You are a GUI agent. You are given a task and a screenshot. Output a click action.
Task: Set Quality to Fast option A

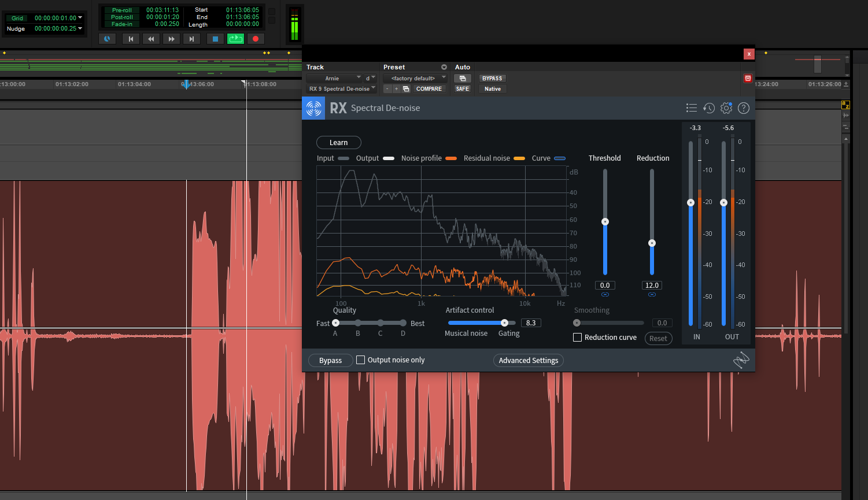tap(335, 323)
